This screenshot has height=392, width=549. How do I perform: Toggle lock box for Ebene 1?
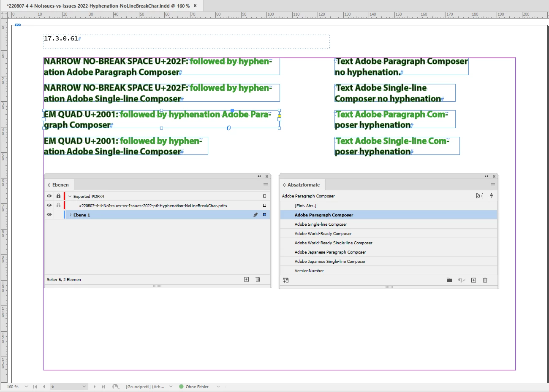[x=58, y=215]
